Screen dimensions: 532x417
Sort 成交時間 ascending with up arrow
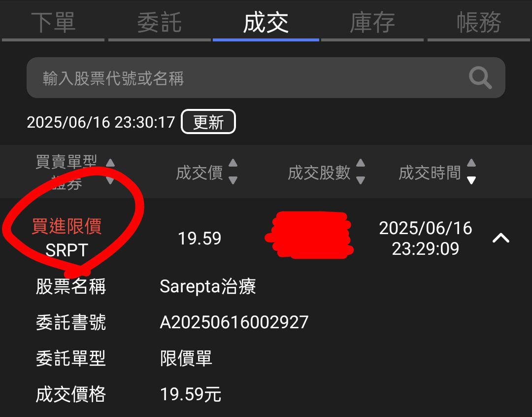[x=471, y=163]
